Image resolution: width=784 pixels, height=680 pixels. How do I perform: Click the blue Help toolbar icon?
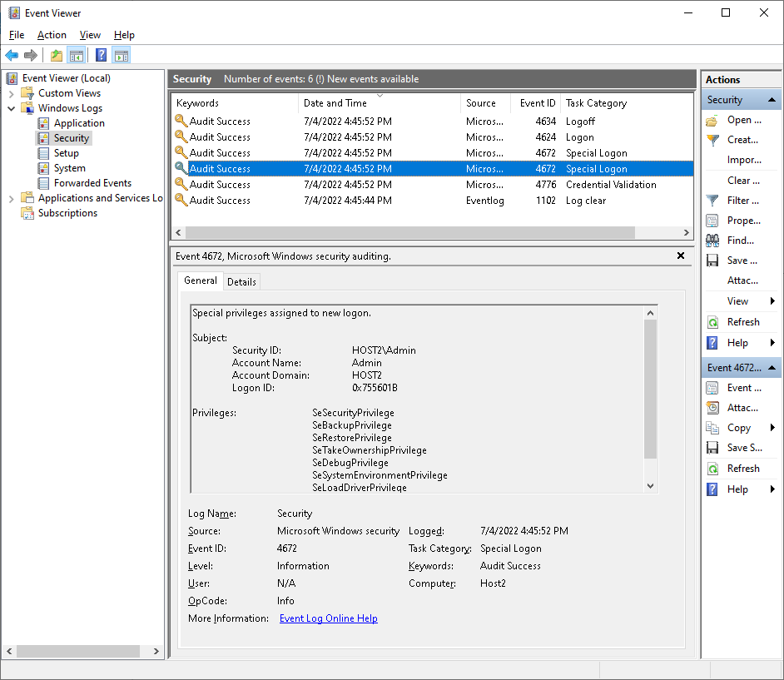101,56
